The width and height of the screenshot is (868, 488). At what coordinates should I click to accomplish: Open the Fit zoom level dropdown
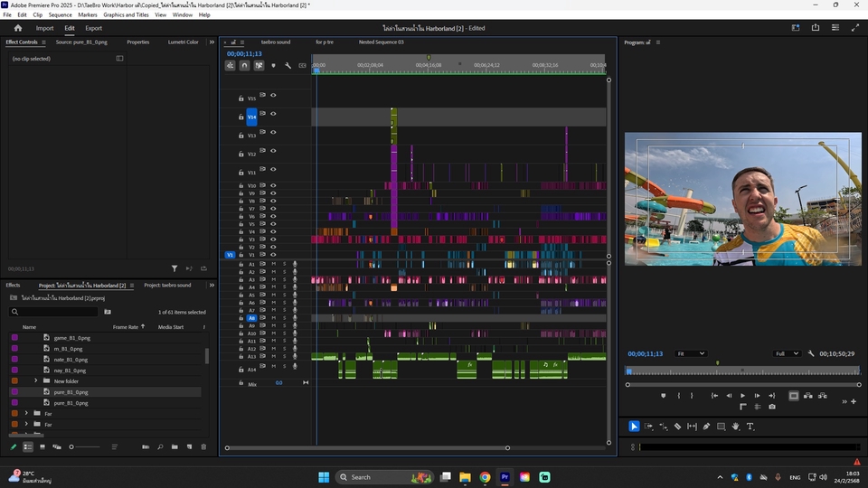point(691,353)
